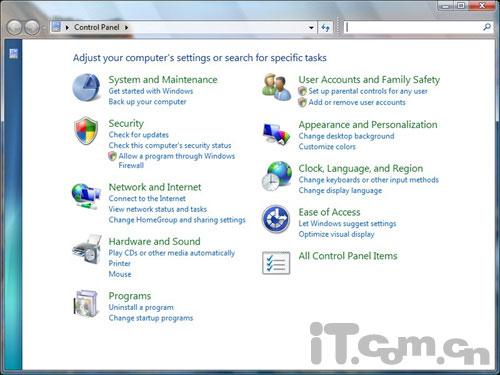This screenshot has width=500, height=375.
Task: Click the Control Panel icon in the address bar
Action: [57, 27]
